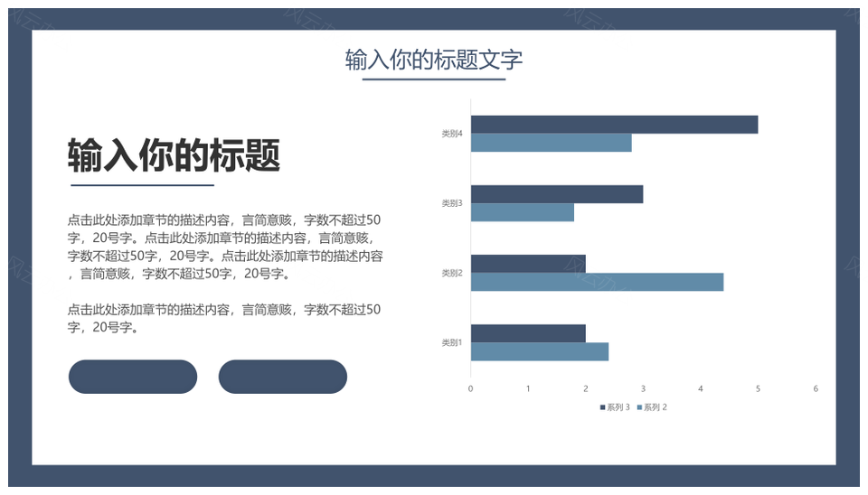Click the axis value 6

point(816,388)
